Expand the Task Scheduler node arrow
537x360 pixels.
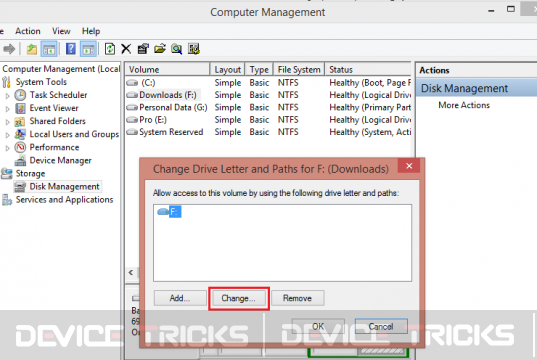coord(8,96)
